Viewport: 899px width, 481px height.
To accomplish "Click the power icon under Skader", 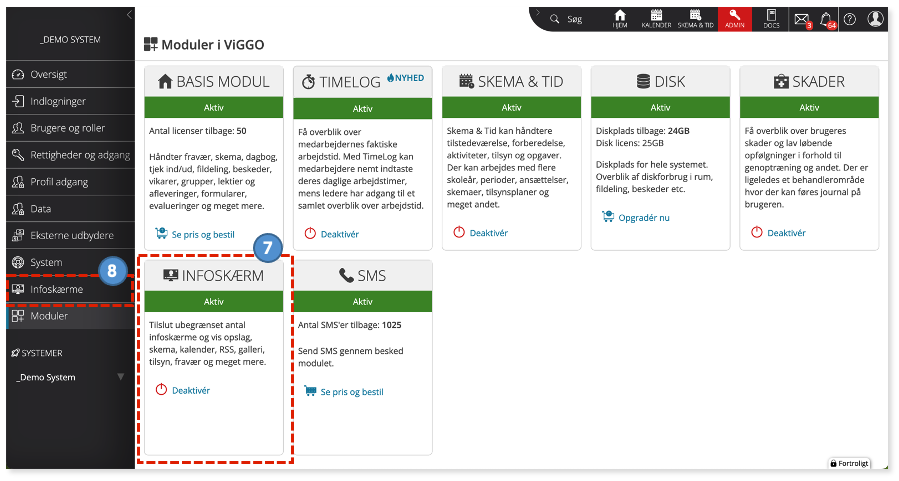I will [x=757, y=232].
